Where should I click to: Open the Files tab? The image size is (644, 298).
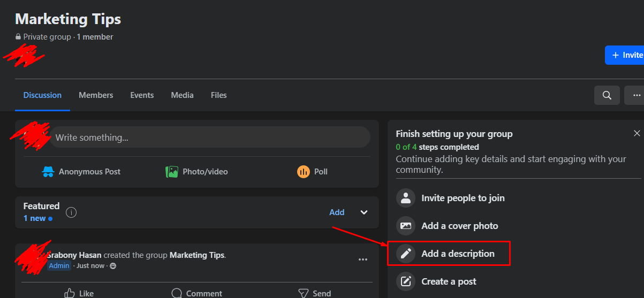218,95
